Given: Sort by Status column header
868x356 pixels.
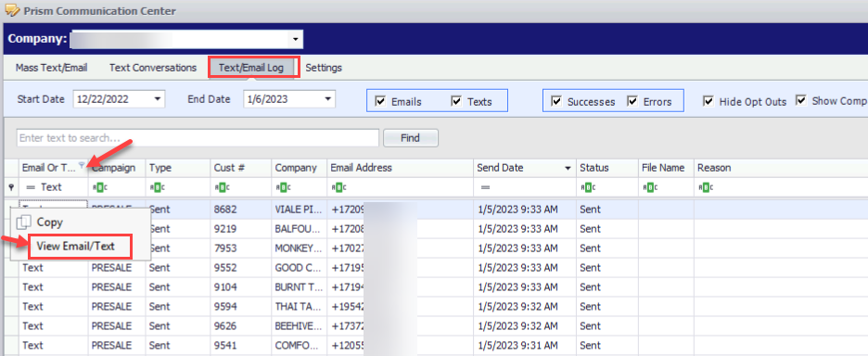Looking at the screenshot, I should tap(607, 168).
